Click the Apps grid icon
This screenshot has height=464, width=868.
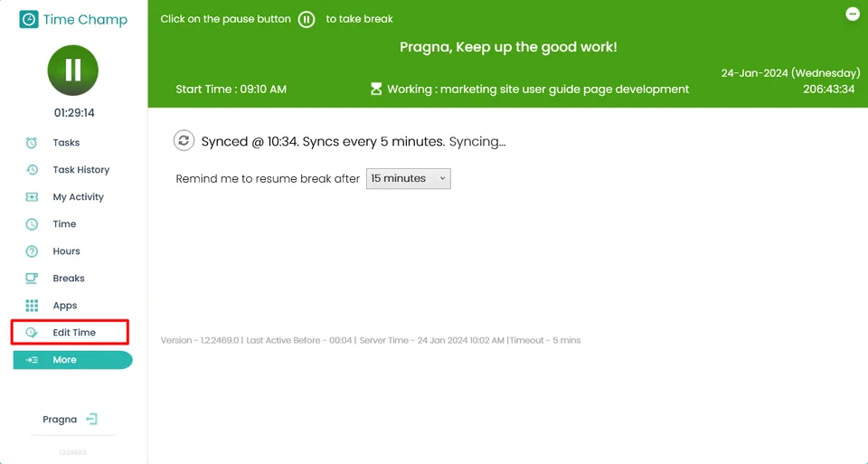pos(32,306)
